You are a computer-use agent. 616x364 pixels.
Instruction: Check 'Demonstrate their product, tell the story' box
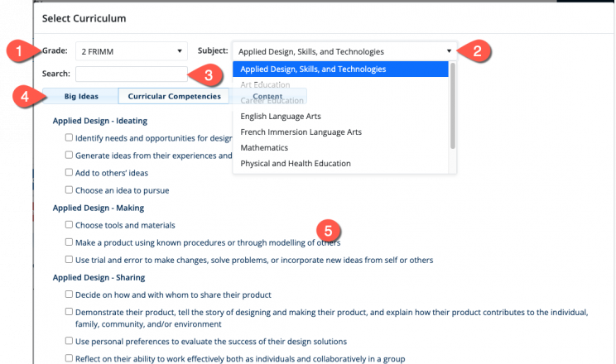tap(69, 312)
